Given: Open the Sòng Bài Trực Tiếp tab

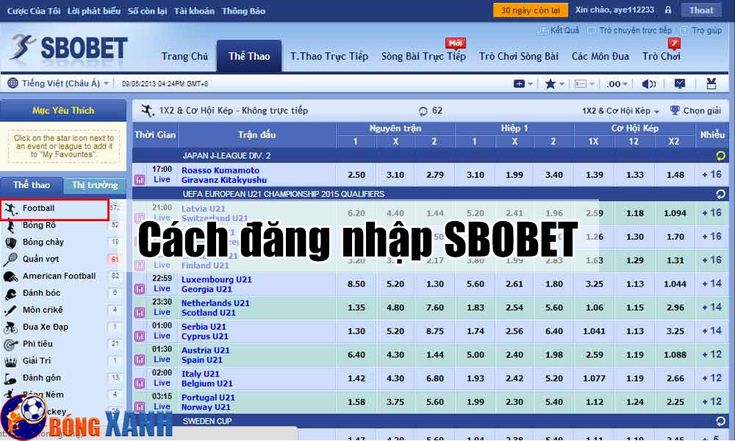Looking at the screenshot, I should tap(423, 56).
